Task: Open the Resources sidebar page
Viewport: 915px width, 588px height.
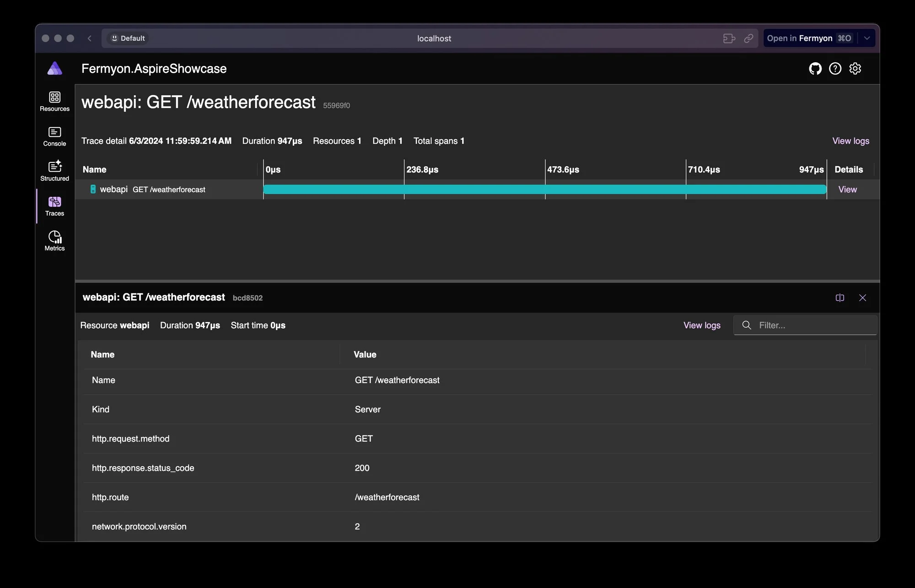Action: click(54, 101)
